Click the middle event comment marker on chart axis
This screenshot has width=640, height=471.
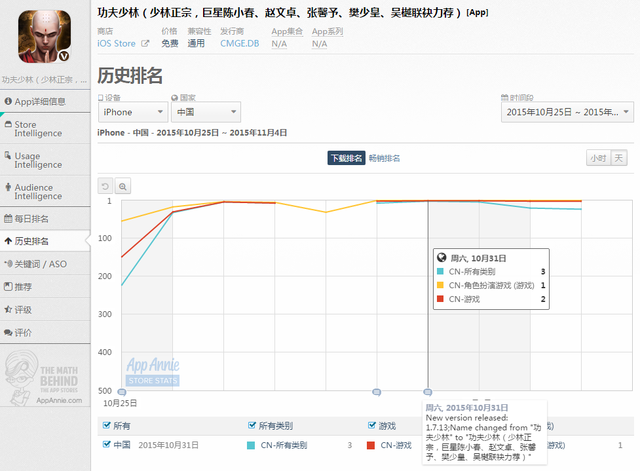(377, 392)
